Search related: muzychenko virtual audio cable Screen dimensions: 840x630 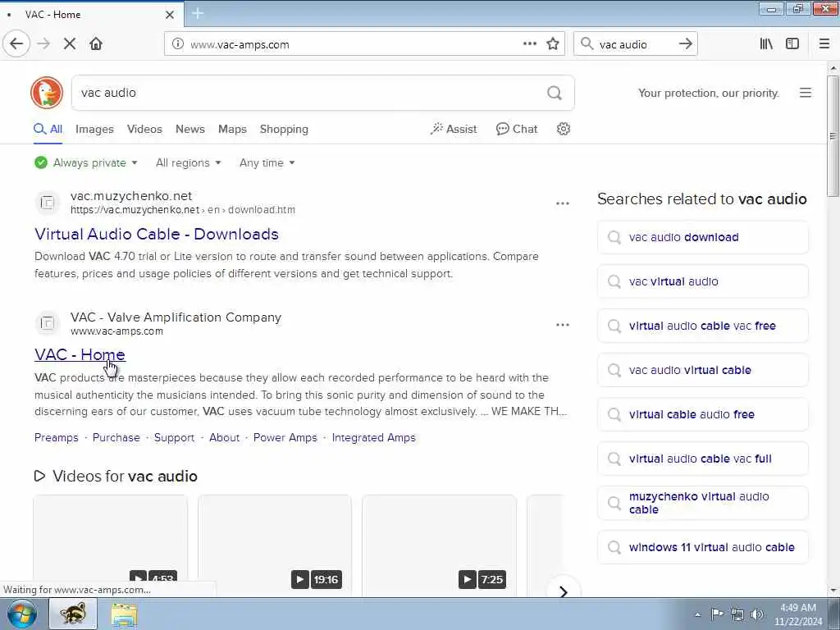click(x=702, y=503)
